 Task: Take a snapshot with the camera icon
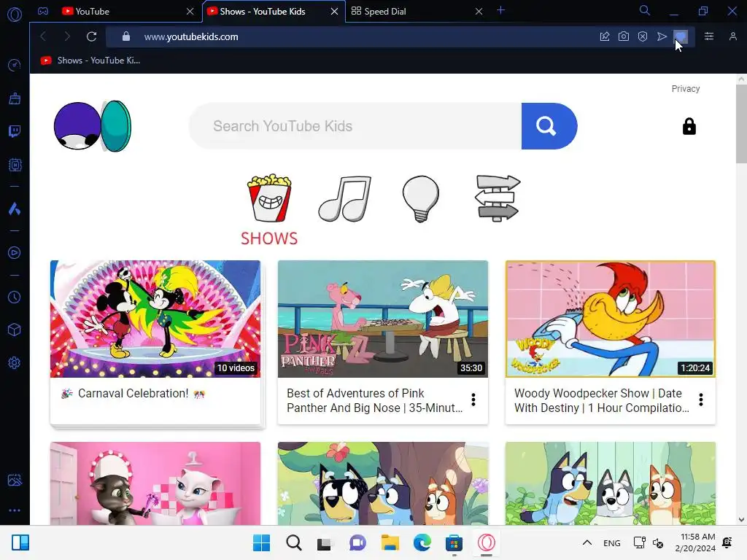pos(624,36)
